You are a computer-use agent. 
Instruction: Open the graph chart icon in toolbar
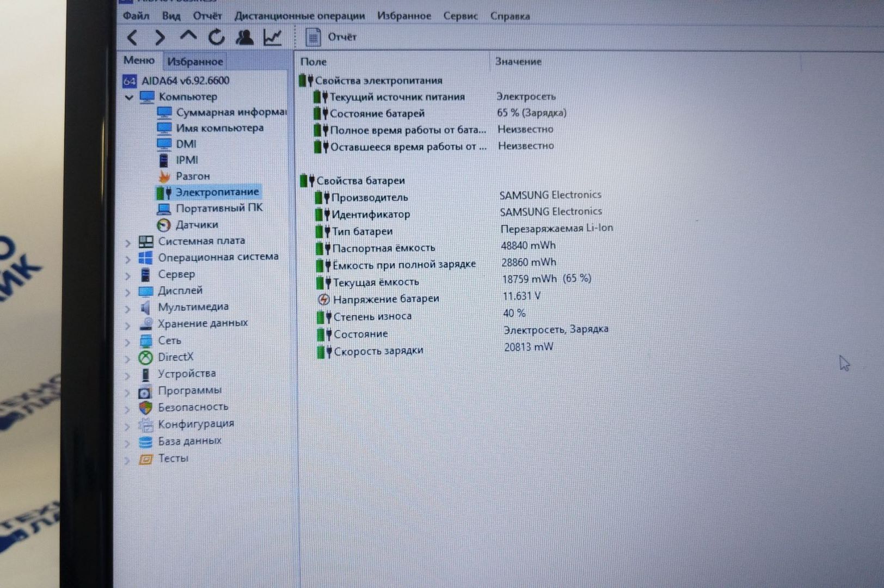tap(272, 37)
